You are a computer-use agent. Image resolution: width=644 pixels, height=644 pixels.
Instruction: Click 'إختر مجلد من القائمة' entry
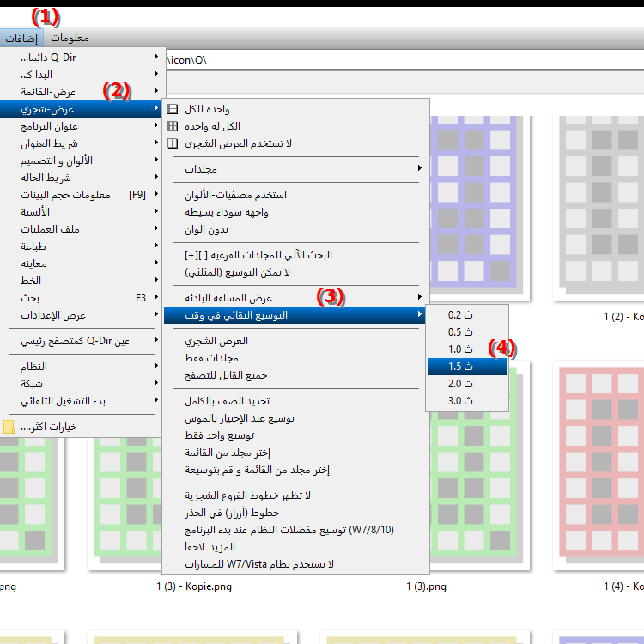point(294,453)
